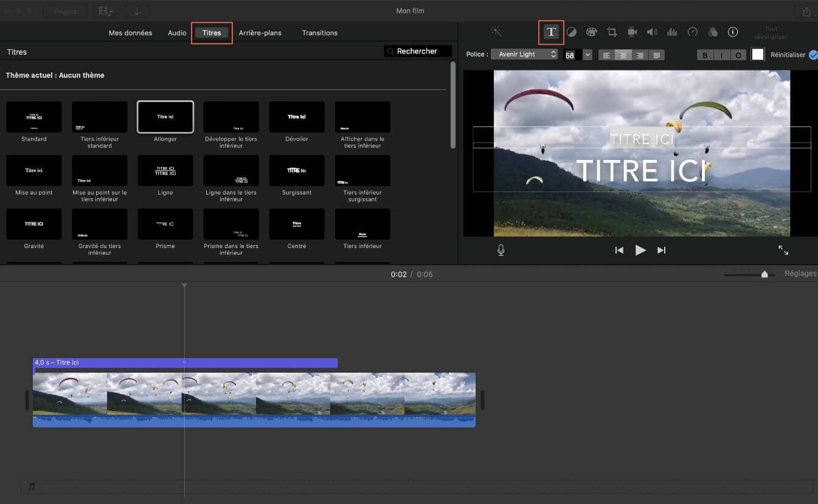
Task: Toggle bold formatting with the B button
Action: pos(704,55)
